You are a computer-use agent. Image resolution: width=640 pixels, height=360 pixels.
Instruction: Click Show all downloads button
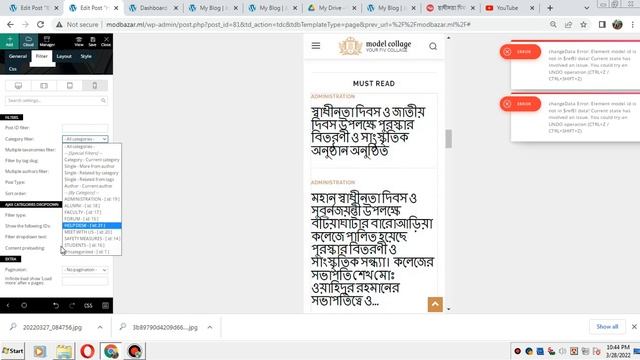point(607,327)
